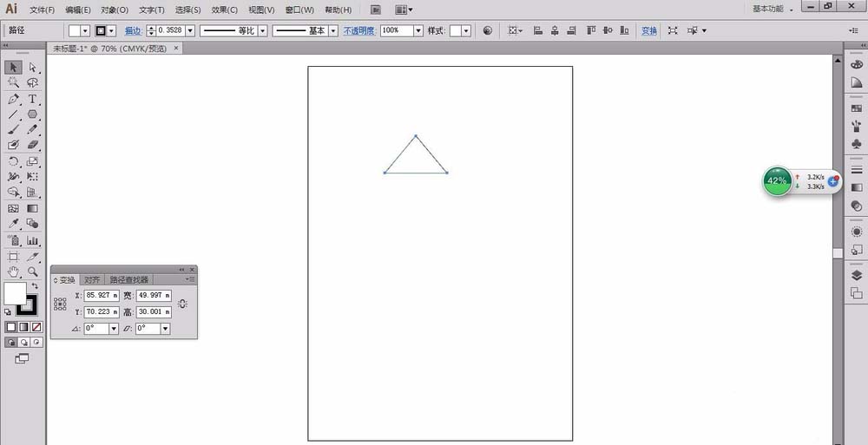Click the Recolor Artwork wheel icon
This screenshot has width=868, height=445.
[x=487, y=31]
